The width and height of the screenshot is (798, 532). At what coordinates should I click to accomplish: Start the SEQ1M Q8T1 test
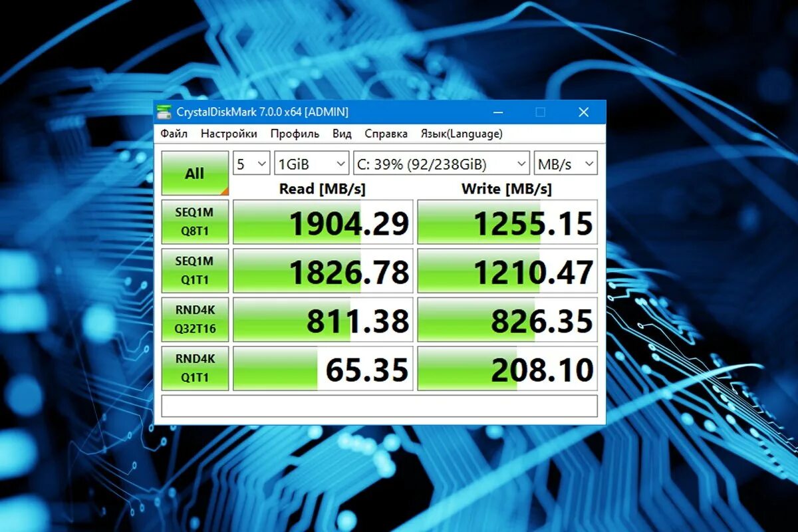coord(195,221)
